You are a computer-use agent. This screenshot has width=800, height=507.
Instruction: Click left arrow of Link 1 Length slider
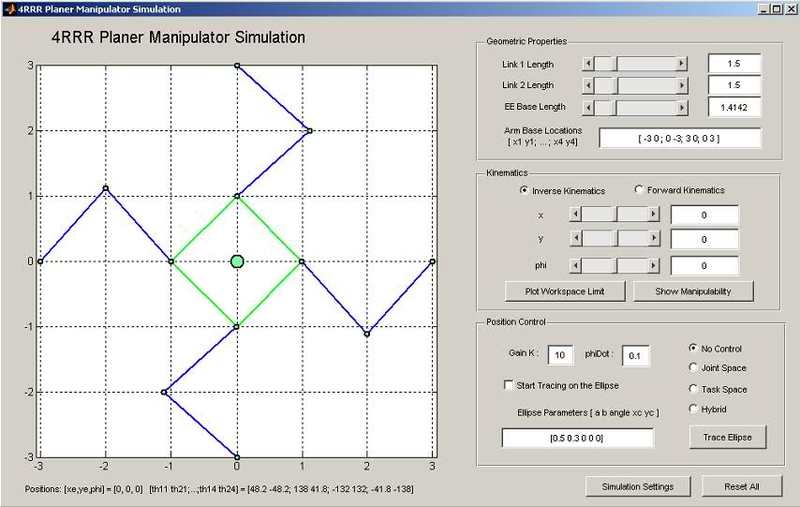coord(589,63)
